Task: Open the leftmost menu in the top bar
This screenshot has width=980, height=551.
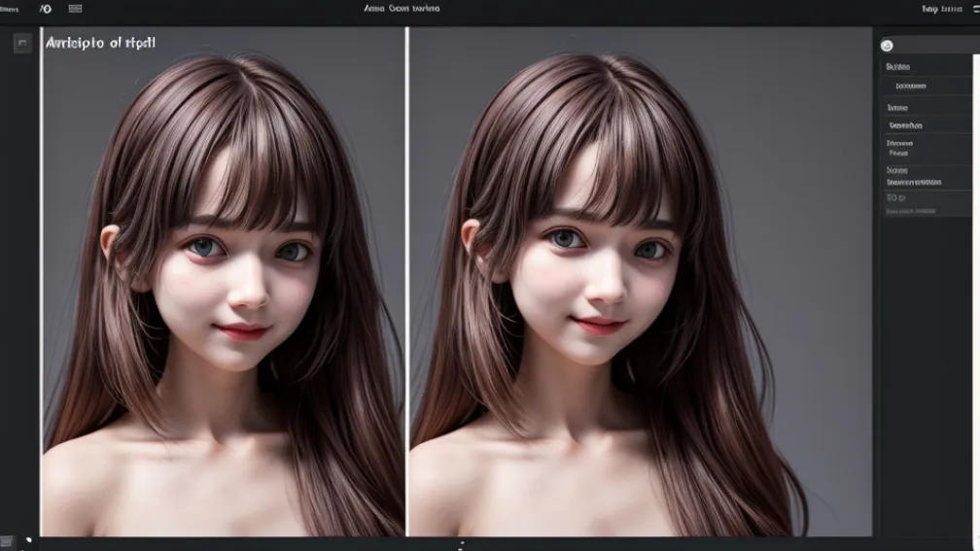Action: 9,8
